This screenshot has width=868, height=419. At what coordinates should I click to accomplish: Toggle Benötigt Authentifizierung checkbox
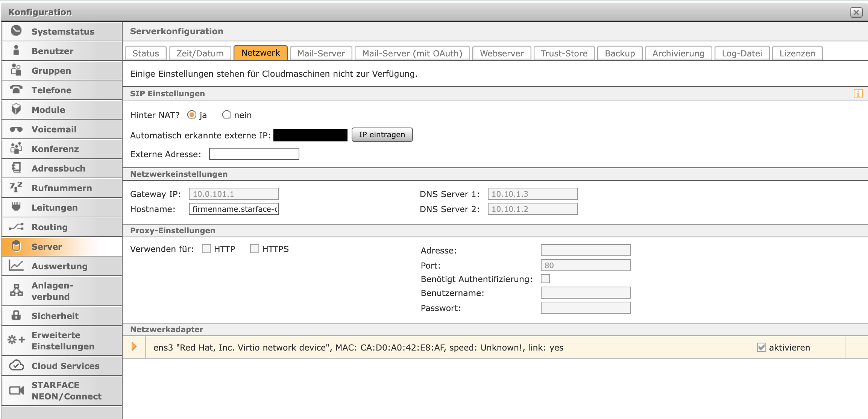coord(545,279)
